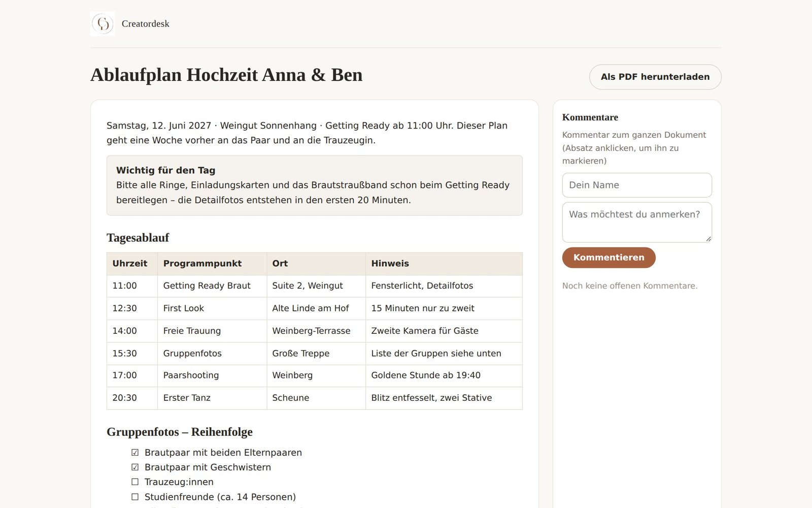Open the Creatordesk brand name link
This screenshot has width=812, height=508.
[145, 24]
